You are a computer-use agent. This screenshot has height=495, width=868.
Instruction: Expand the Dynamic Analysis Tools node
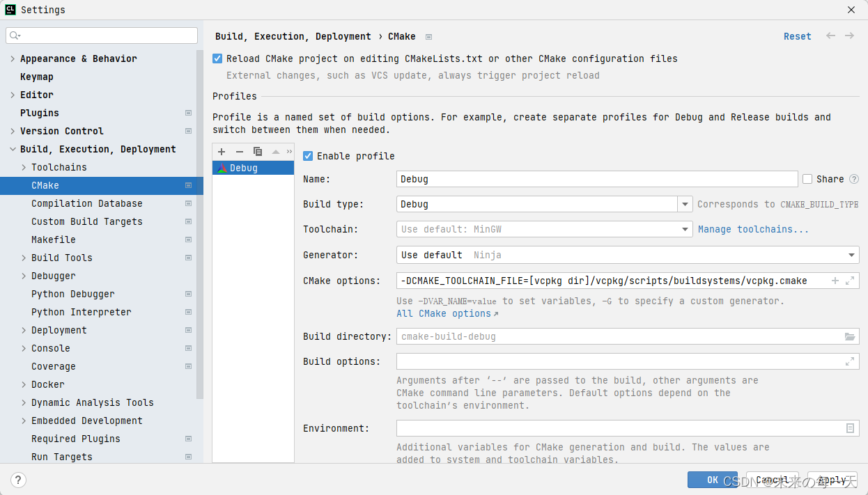pos(24,402)
